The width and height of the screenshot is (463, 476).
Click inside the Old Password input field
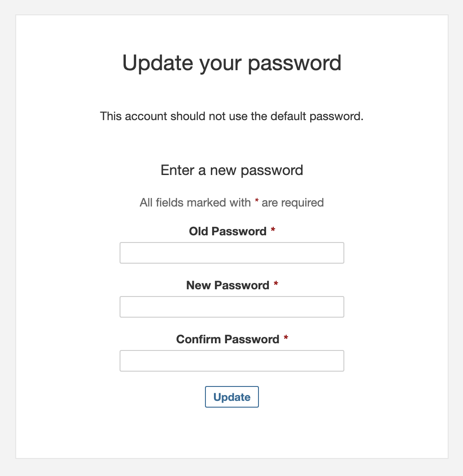coord(231,253)
